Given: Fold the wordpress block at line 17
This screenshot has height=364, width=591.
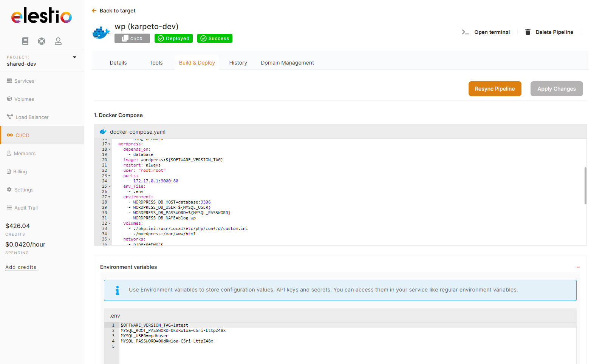Looking at the screenshot, I should (110, 144).
